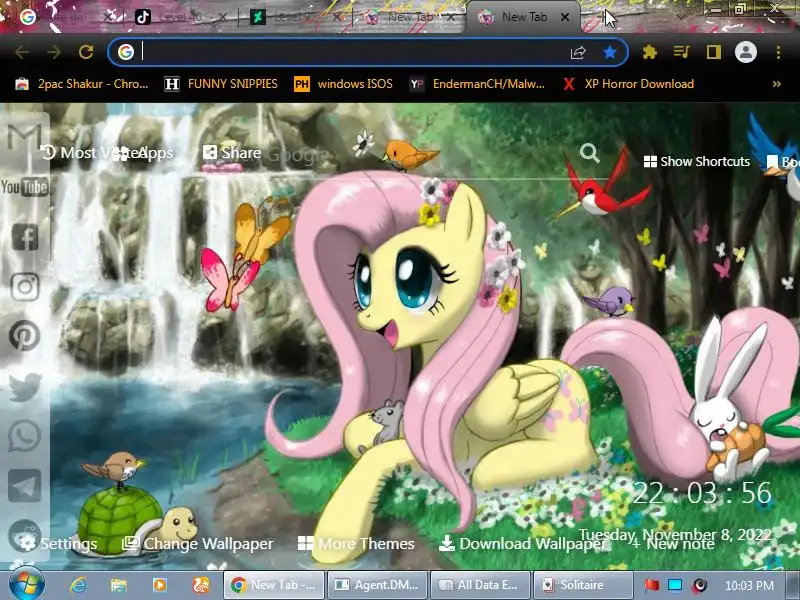Viewport: 800px width, 600px height.
Task: Open the WhatsApp sidebar shortcut
Action: pyautogui.click(x=24, y=436)
